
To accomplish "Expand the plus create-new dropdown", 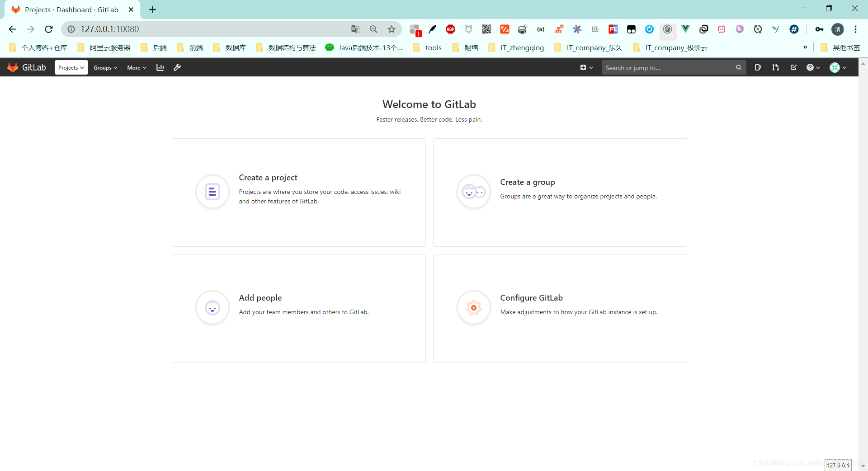I will pos(586,67).
